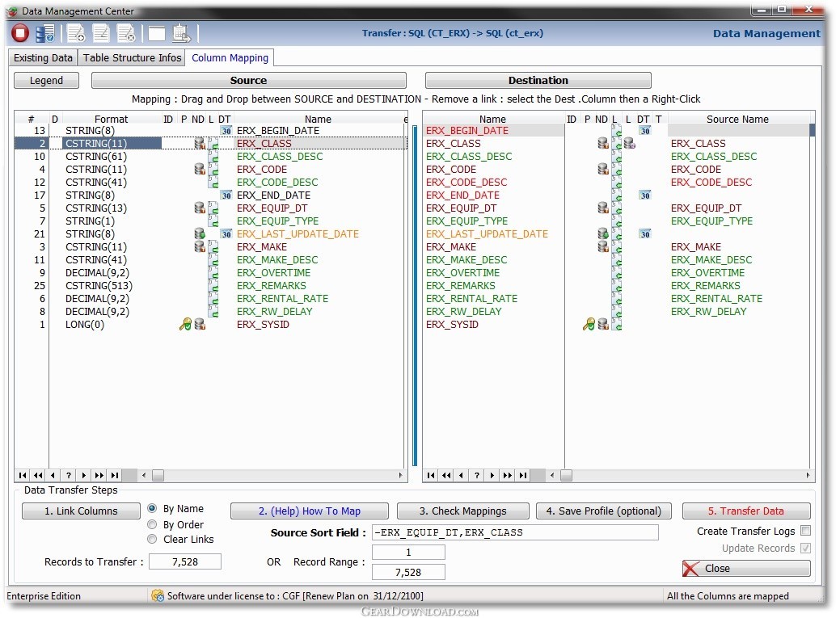Viewport: 840px width, 618px height.
Task: Click the Destination header button
Action: 538,80
